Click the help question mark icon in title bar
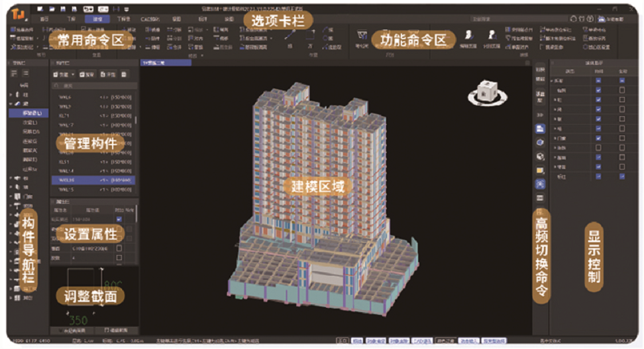The image size is (644, 349). tap(590, 20)
